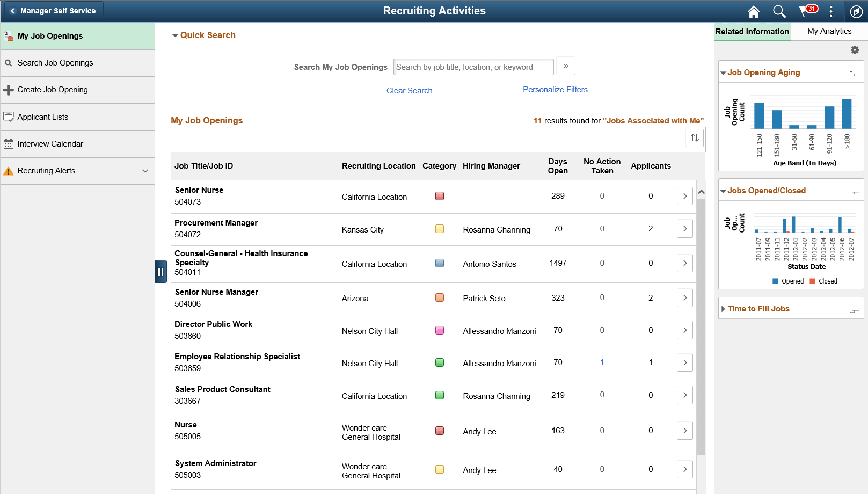Open Interview Calendar from the sidebar
Viewport: 868px width, 494px height.
click(x=50, y=143)
